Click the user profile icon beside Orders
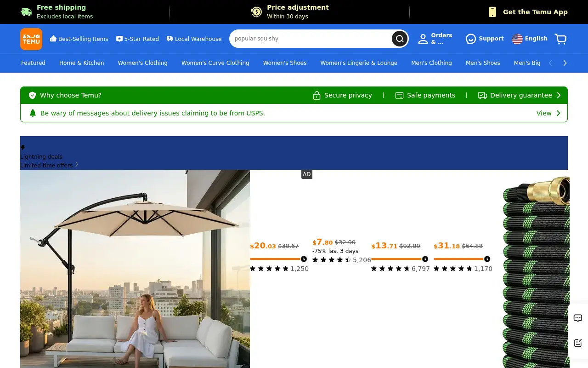This screenshot has width=588, height=368. tap(423, 39)
